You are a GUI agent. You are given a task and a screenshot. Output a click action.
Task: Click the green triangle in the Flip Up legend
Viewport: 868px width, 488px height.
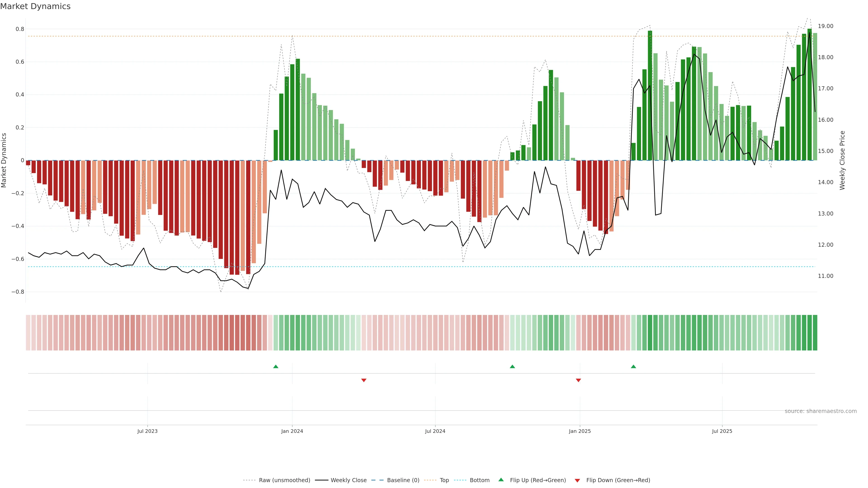click(501, 480)
